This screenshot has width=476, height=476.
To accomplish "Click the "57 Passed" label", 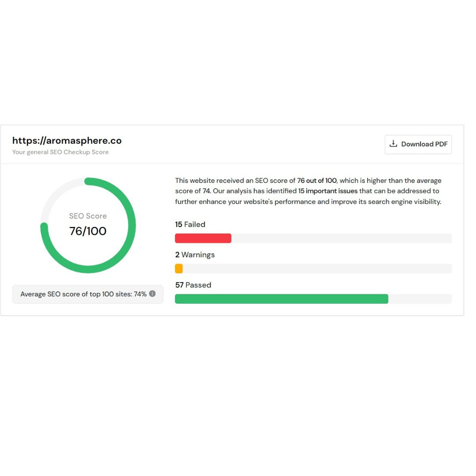I will (x=193, y=285).
